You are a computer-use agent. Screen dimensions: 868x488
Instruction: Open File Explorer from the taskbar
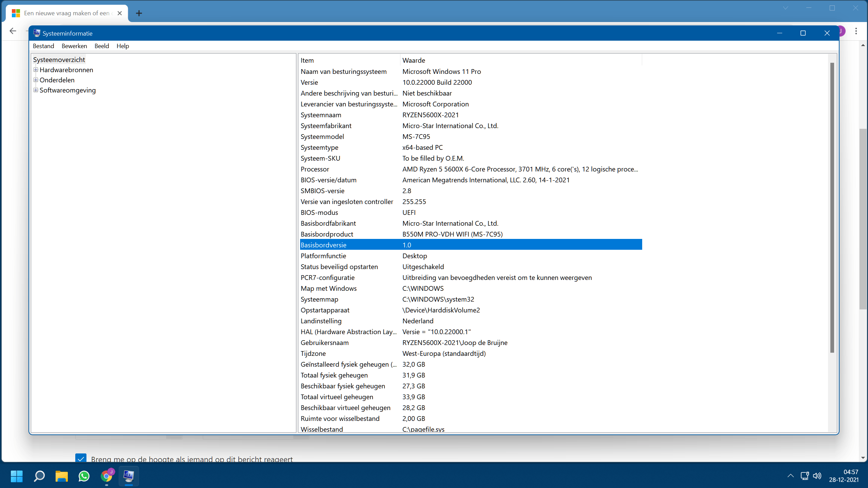click(x=61, y=476)
